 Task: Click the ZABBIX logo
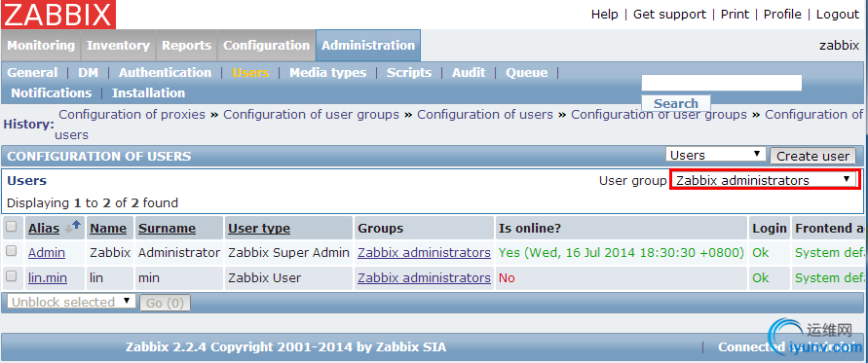click(x=58, y=15)
